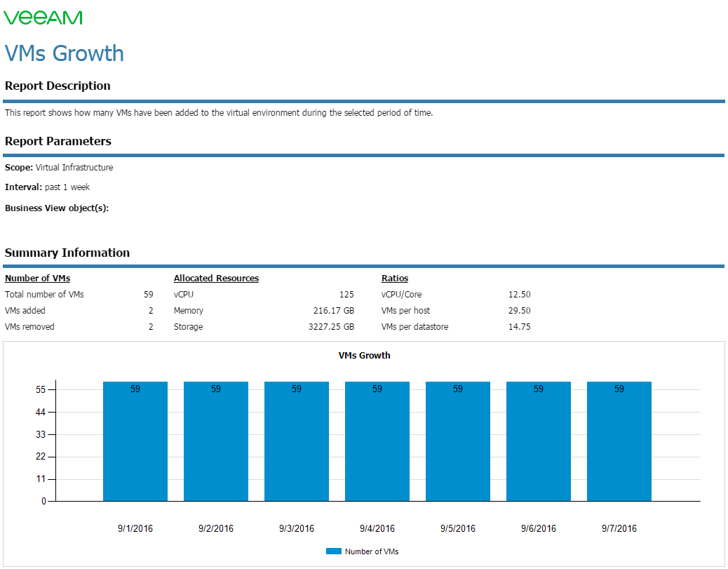Click the bar for 9/3/2016
This screenshot has height=569, width=728.
coord(297,441)
